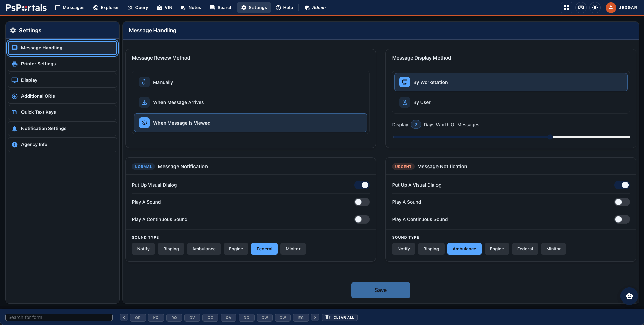Enable Urgent Play A Continuous Sound

(x=622, y=219)
